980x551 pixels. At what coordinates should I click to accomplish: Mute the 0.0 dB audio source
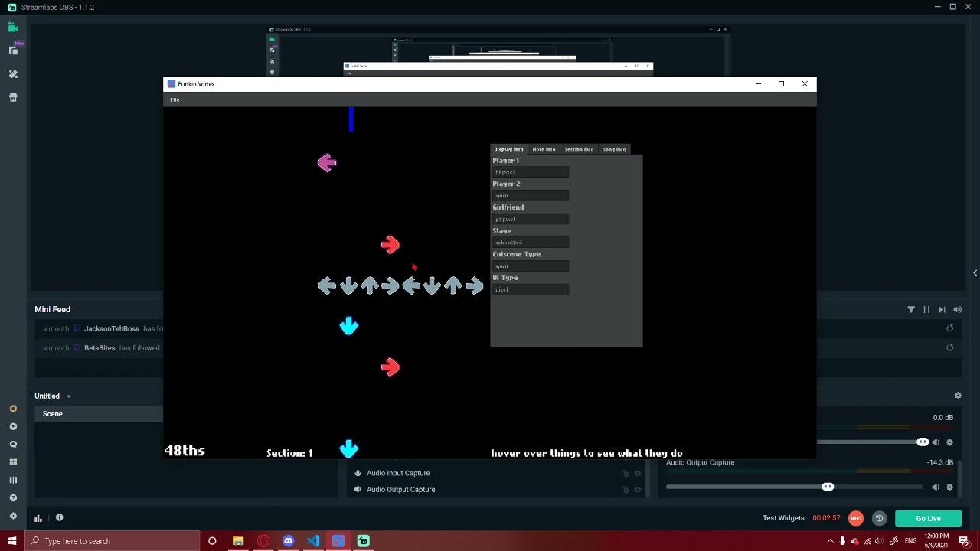936,442
